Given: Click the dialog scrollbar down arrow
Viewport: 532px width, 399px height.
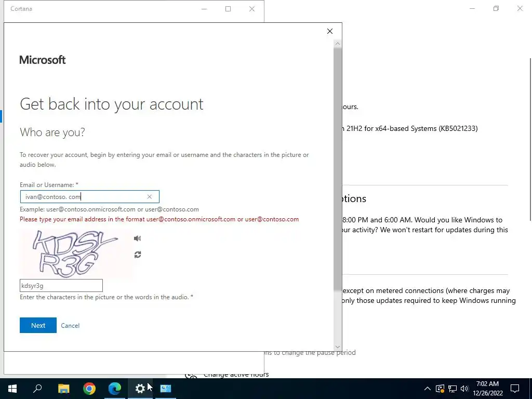Looking at the screenshot, I should (x=338, y=347).
